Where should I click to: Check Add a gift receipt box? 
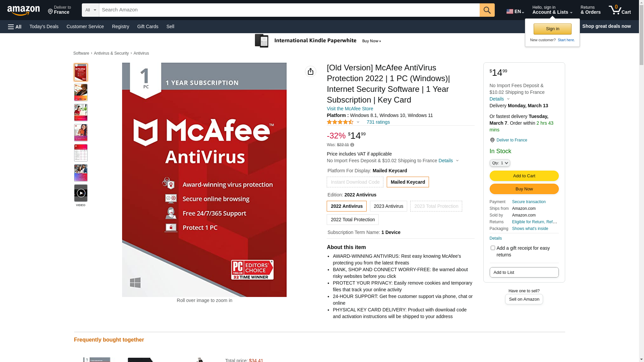(x=493, y=248)
